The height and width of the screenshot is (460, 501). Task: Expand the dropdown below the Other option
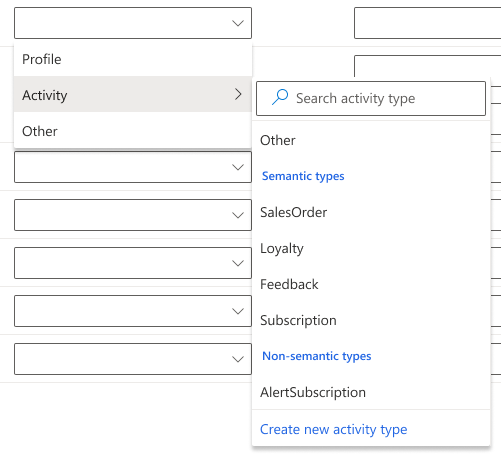coord(133,167)
